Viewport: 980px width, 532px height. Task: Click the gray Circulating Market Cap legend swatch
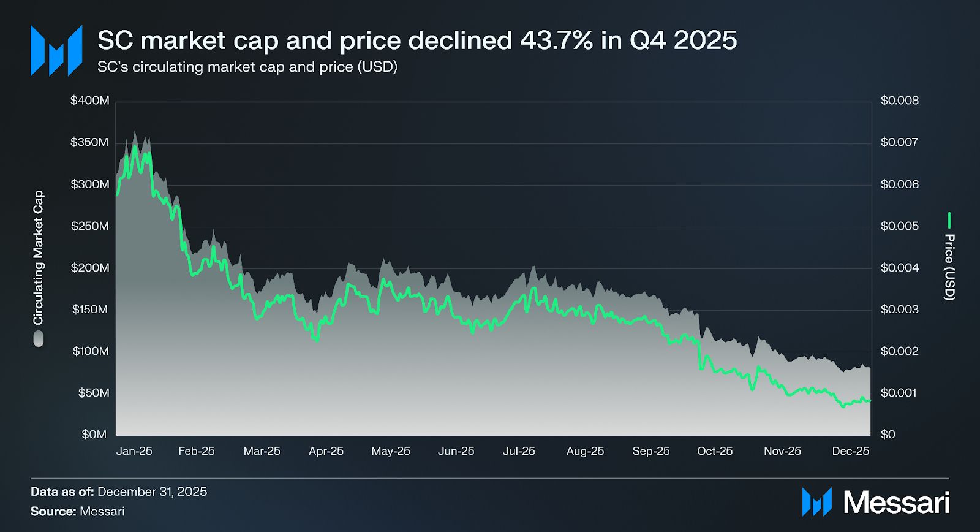(39, 339)
